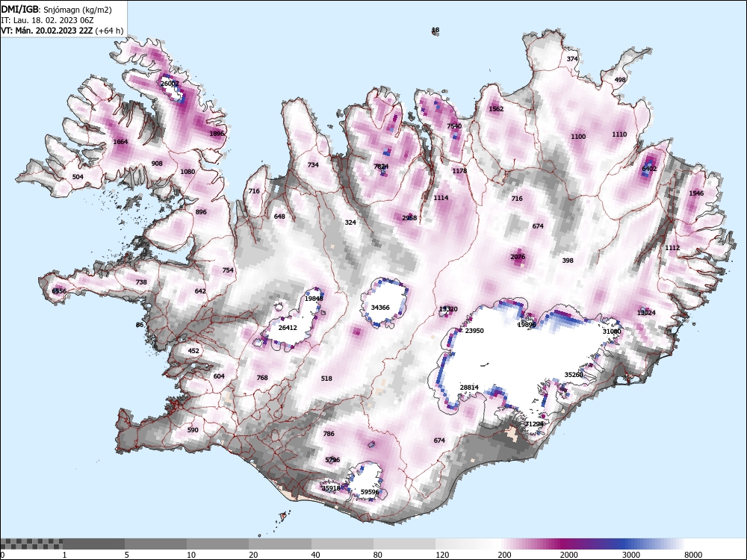This screenshot has height=560, width=747.
Task: Click the dark gray legend segment between 1 and 5
Action: point(93,544)
